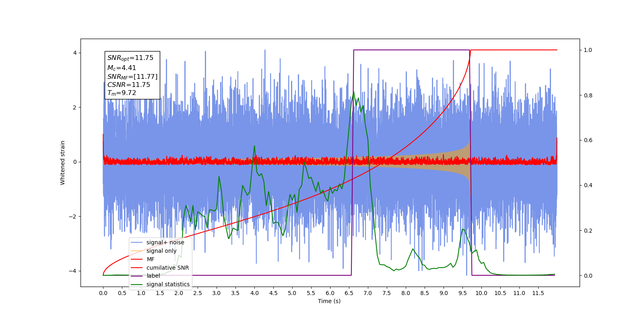
Task: Click the 'signal only' legend entry
Action: click(x=154, y=251)
